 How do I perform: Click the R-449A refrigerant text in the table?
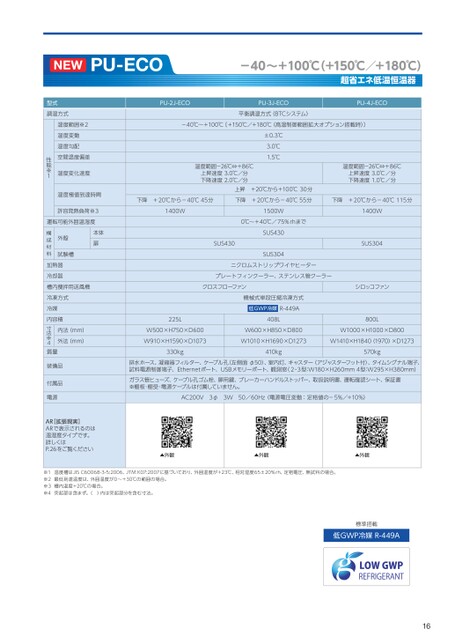290,308
